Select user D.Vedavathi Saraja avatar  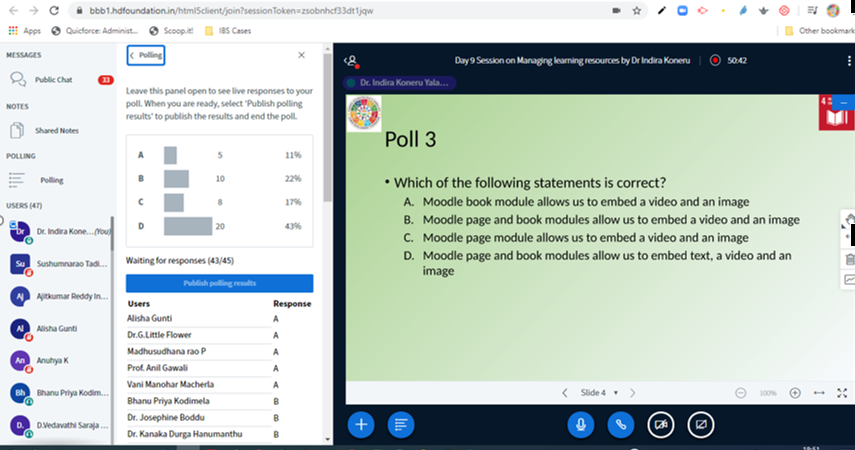pos(20,425)
